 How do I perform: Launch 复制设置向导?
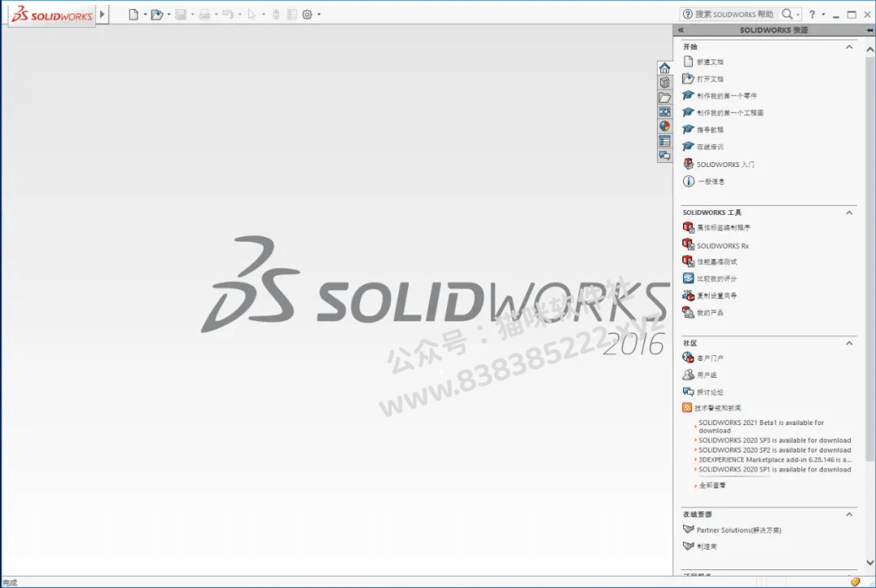[x=716, y=296]
